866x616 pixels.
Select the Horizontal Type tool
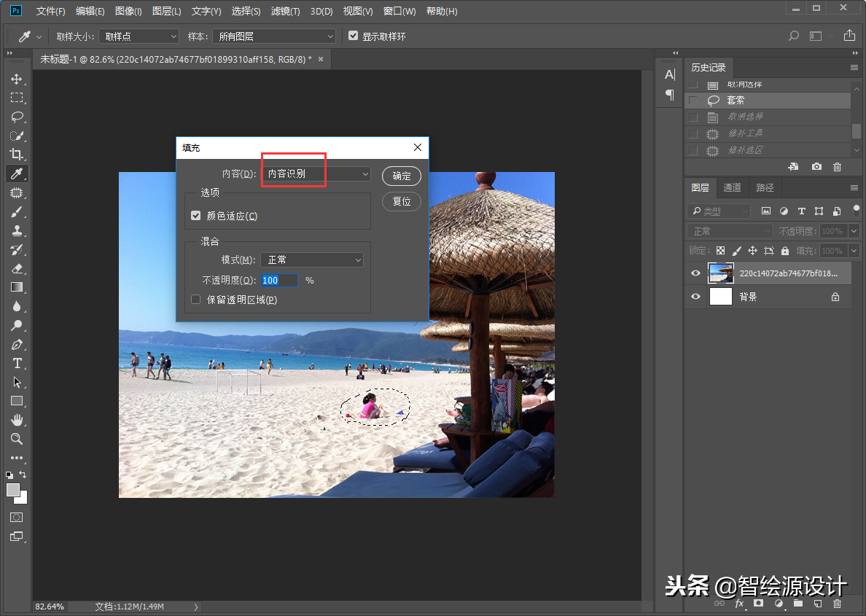[16, 363]
